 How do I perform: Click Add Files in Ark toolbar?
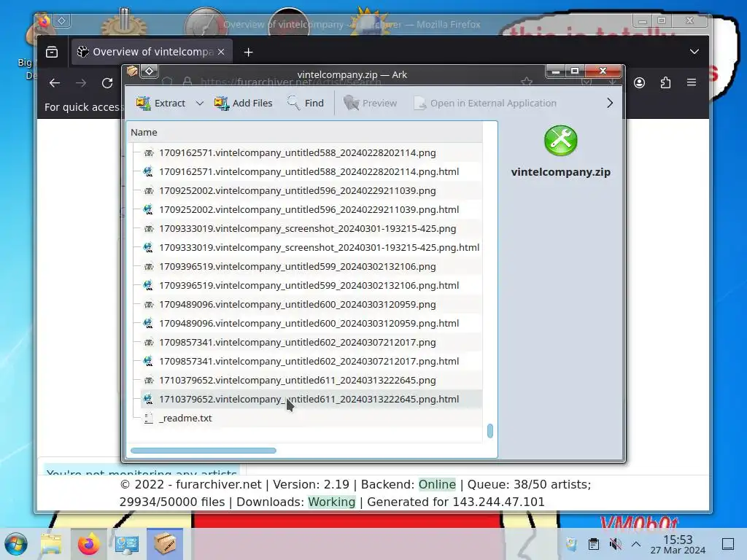pyautogui.click(x=244, y=103)
